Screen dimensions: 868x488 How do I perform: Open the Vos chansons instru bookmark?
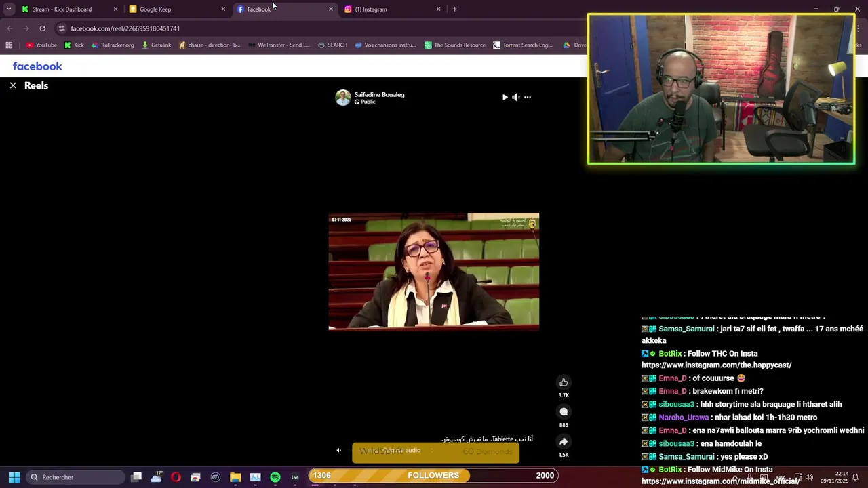point(385,45)
